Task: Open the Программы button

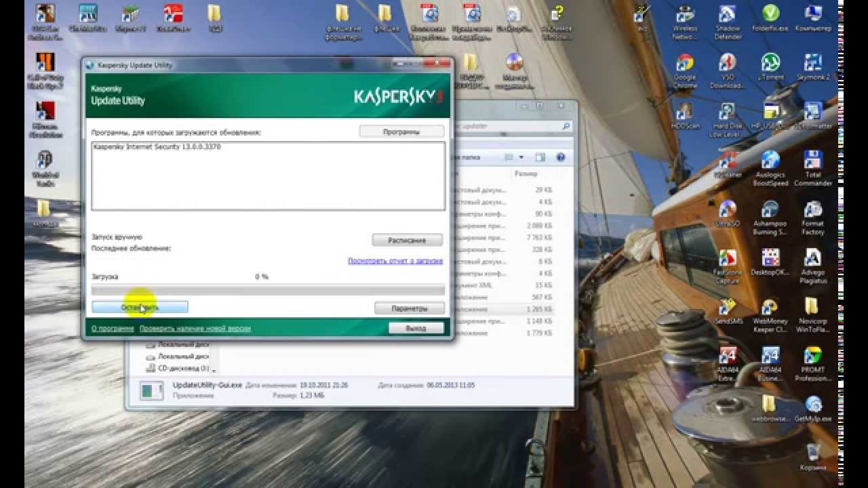Action: click(x=401, y=131)
